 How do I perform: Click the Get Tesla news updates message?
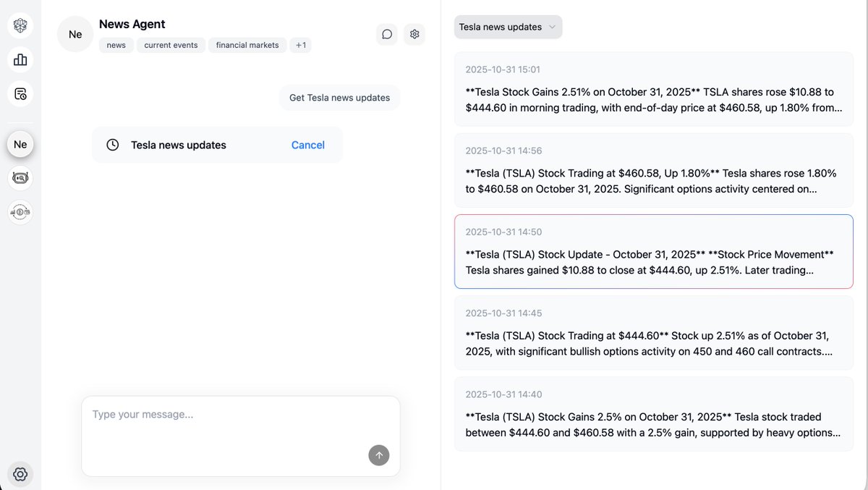point(339,97)
